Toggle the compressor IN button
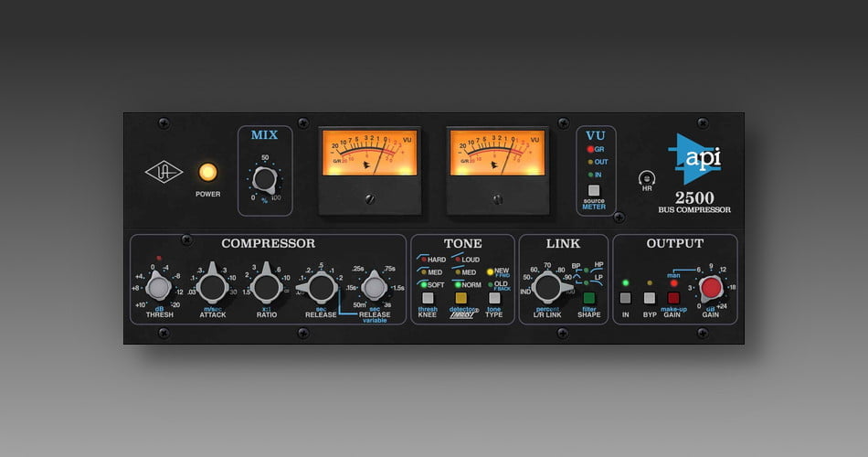 point(625,298)
